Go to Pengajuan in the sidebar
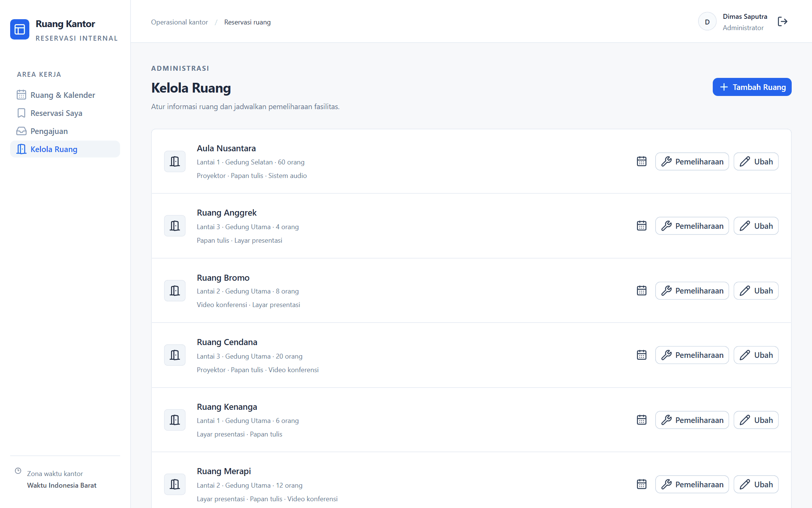 point(65,131)
